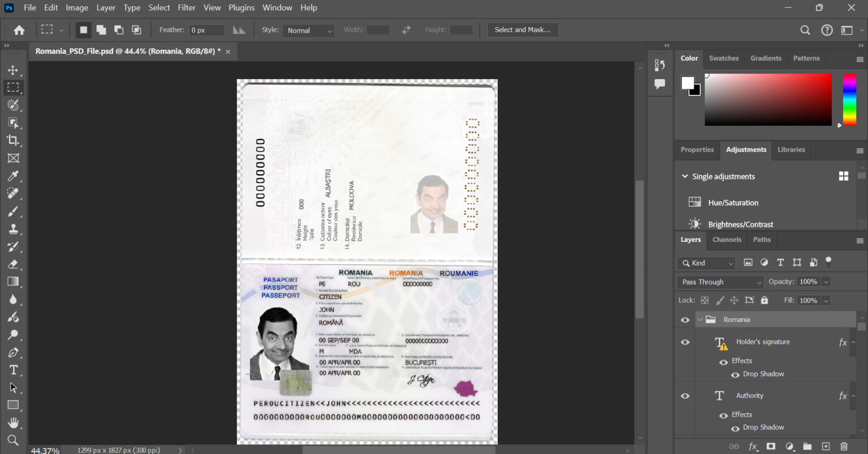Open the Help question mark icon

[827, 30]
